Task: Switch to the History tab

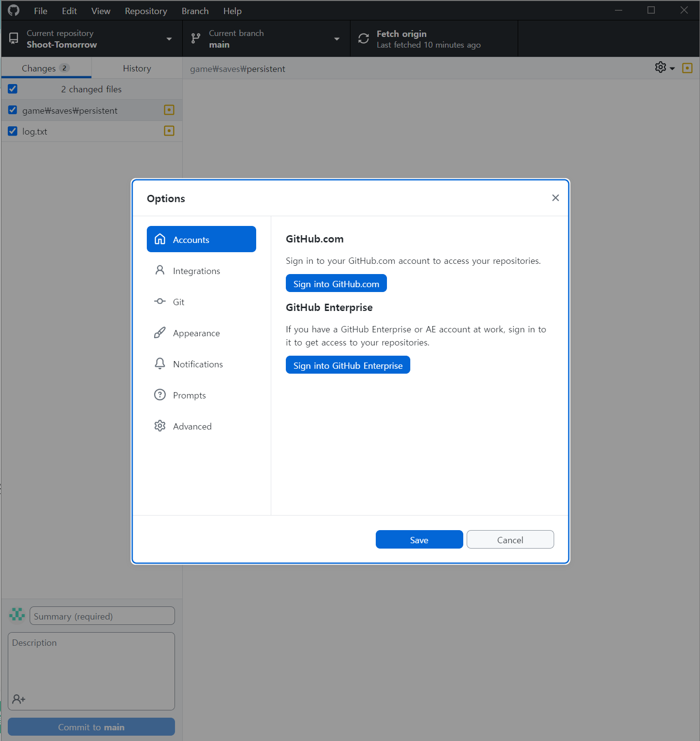Action: [x=137, y=68]
